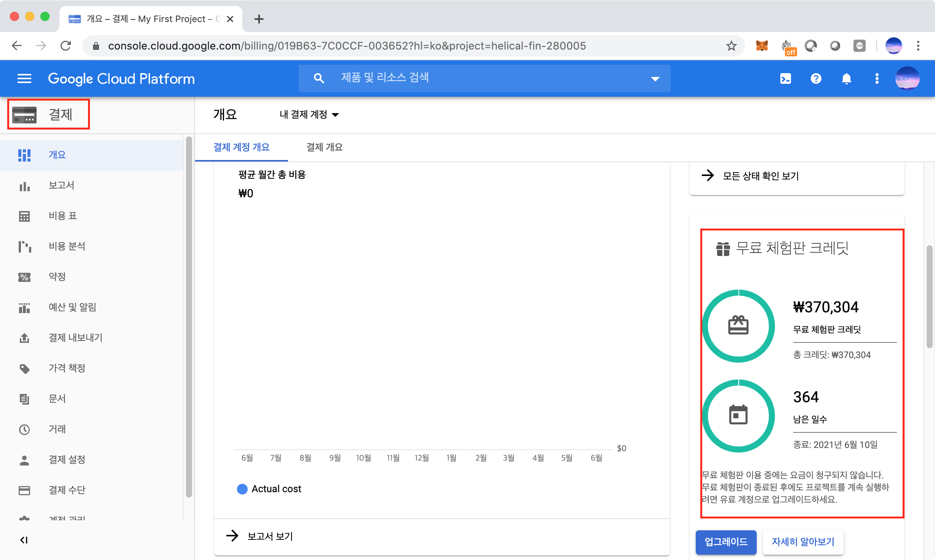This screenshot has width=935, height=560.
Task: Open 비용 표 sidebar item
Action: pos(62,216)
